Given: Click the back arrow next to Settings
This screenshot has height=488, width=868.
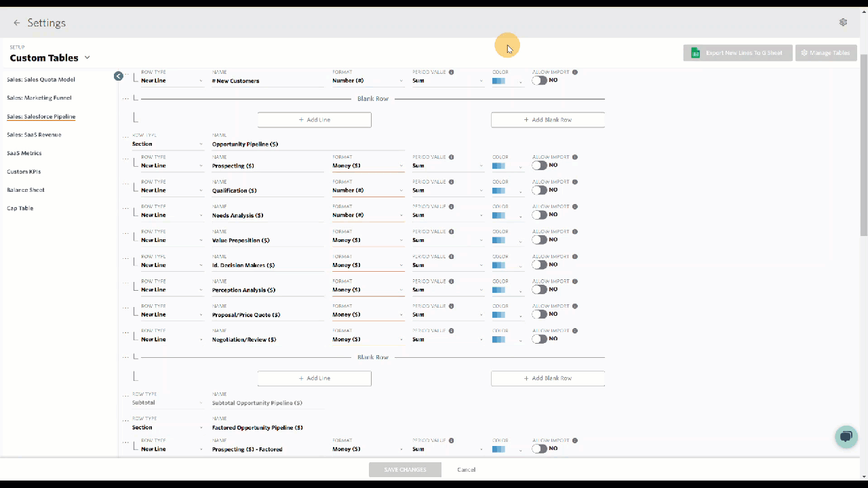Looking at the screenshot, I should pyautogui.click(x=17, y=23).
